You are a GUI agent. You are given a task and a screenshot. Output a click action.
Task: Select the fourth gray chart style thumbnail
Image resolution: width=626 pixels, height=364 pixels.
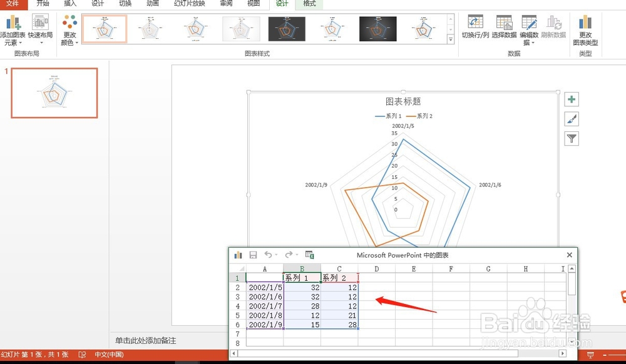(x=241, y=29)
